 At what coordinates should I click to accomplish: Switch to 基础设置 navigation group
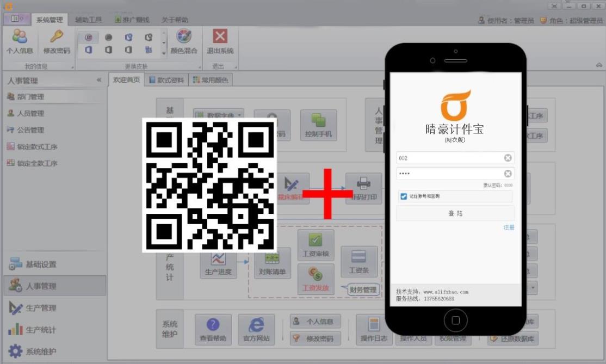(x=55, y=264)
